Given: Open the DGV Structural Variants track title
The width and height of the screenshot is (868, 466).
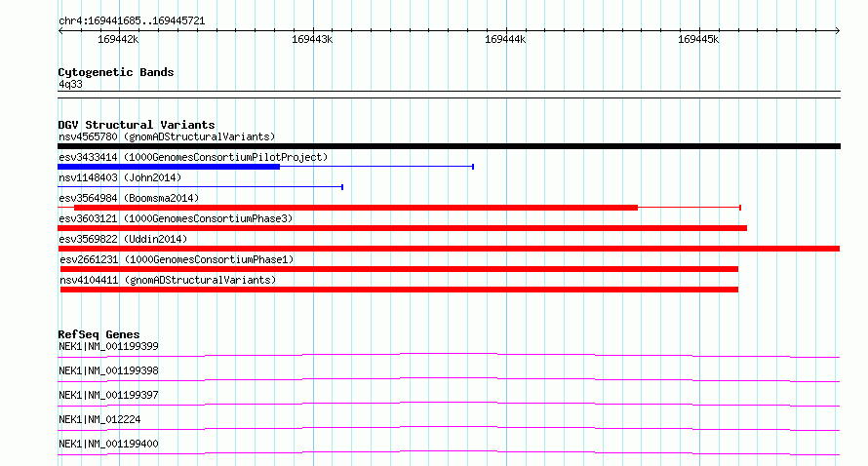Looking at the screenshot, I should coord(137,125).
